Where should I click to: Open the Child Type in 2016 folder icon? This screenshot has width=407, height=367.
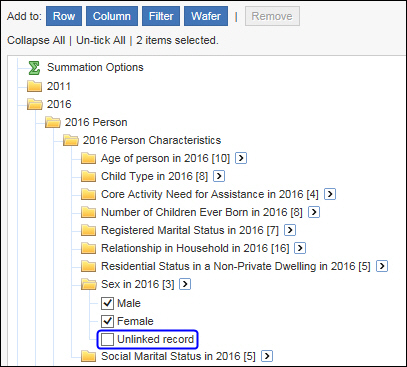pyautogui.click(x=88, y=176)
